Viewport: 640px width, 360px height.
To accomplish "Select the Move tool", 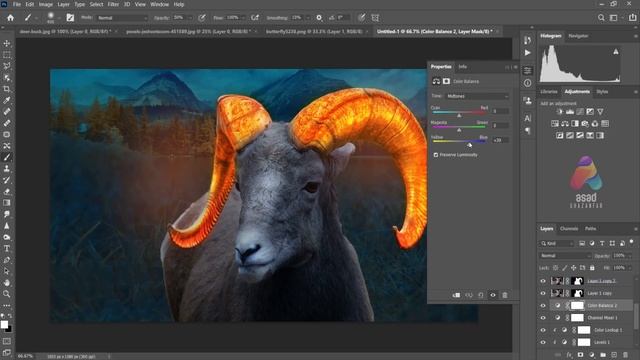I will (7, 43).
